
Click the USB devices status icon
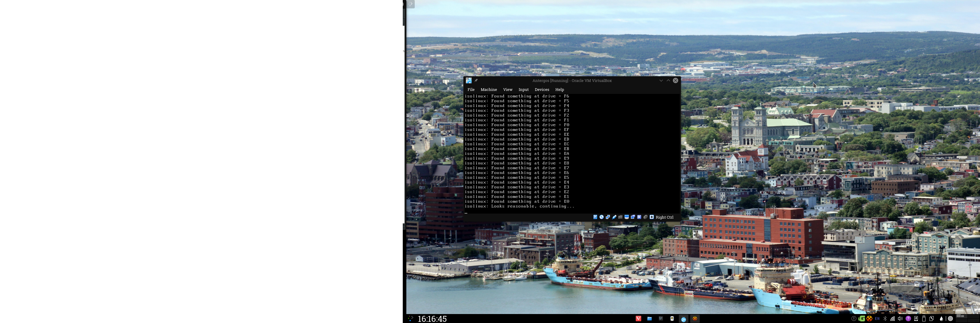(614, 217)
